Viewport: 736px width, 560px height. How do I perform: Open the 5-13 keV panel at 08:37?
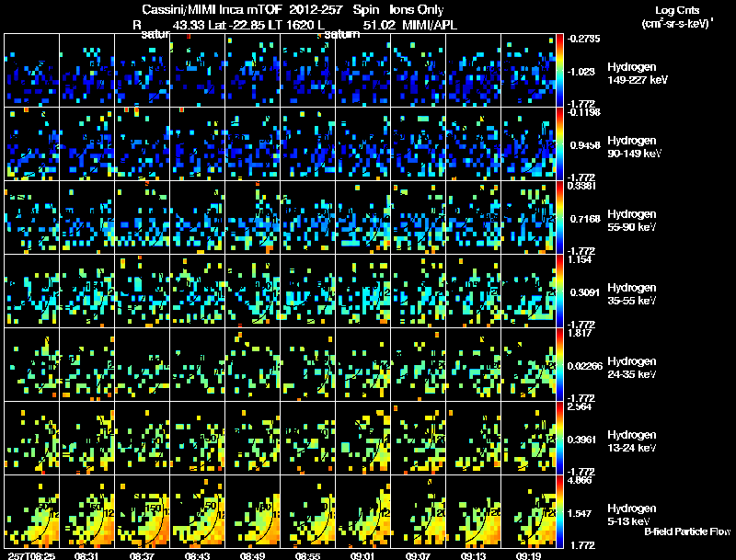pos(143,512)
